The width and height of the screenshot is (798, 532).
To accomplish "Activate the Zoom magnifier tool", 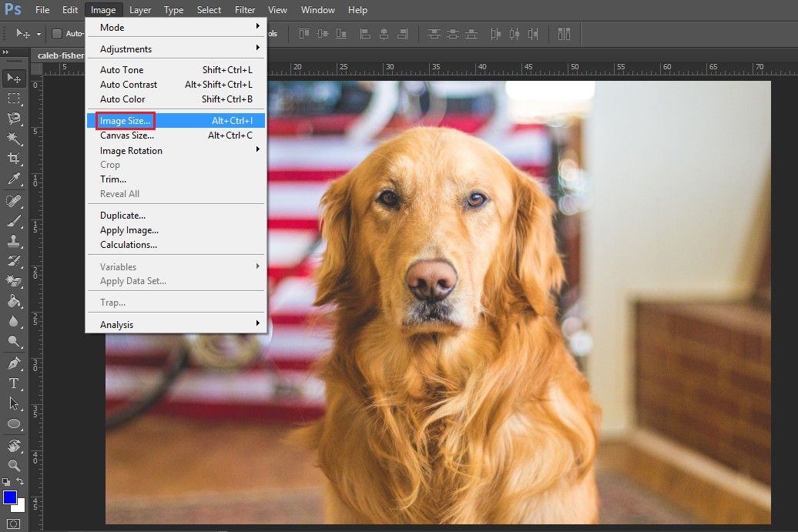I will (14, 465).
